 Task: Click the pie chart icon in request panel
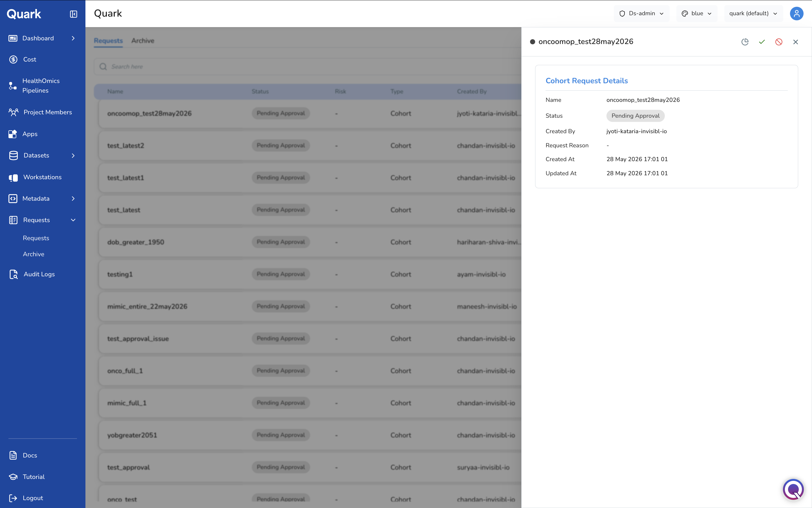coord(745,42)
